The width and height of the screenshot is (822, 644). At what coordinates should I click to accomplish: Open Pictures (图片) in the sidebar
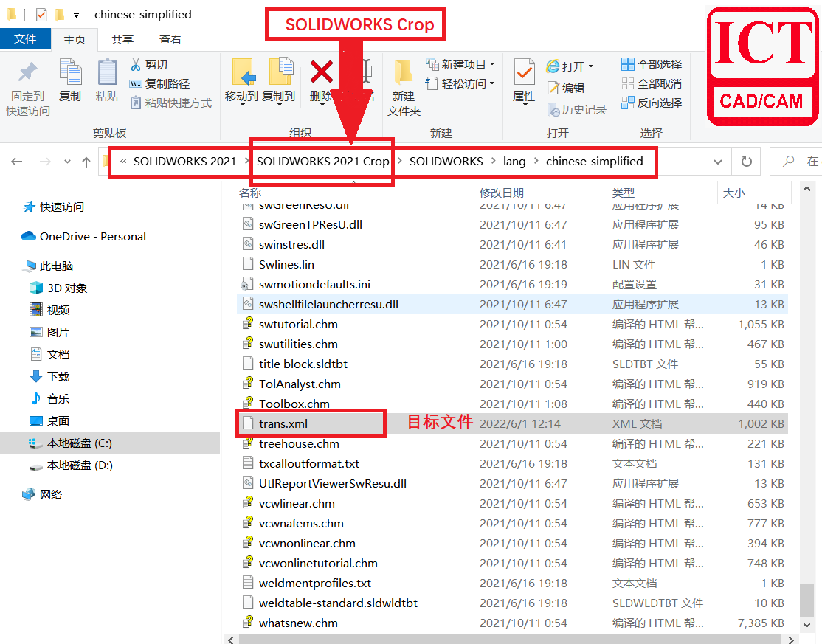49,332
